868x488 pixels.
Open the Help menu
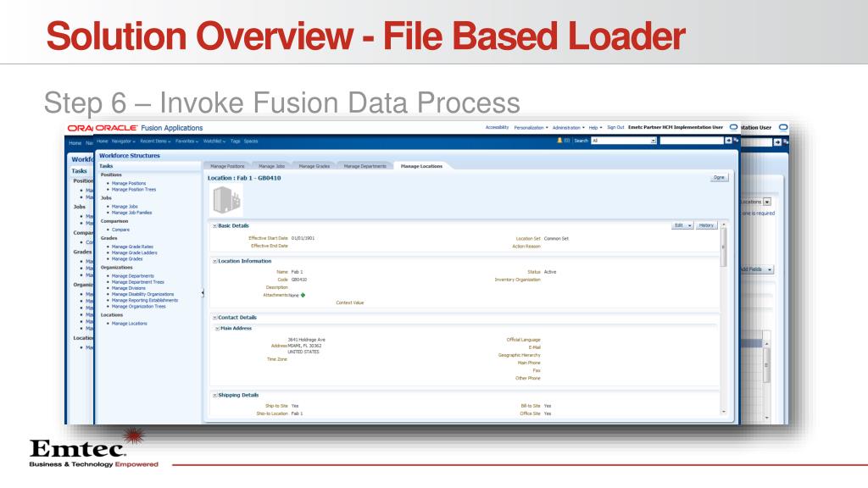[x=595, y=128]
